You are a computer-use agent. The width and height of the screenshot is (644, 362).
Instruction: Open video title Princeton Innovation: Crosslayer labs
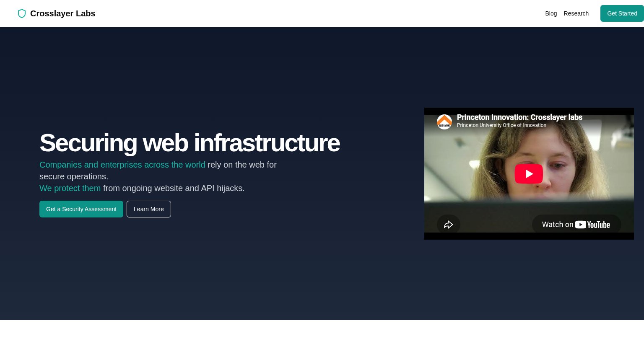[x=519, y=117]
